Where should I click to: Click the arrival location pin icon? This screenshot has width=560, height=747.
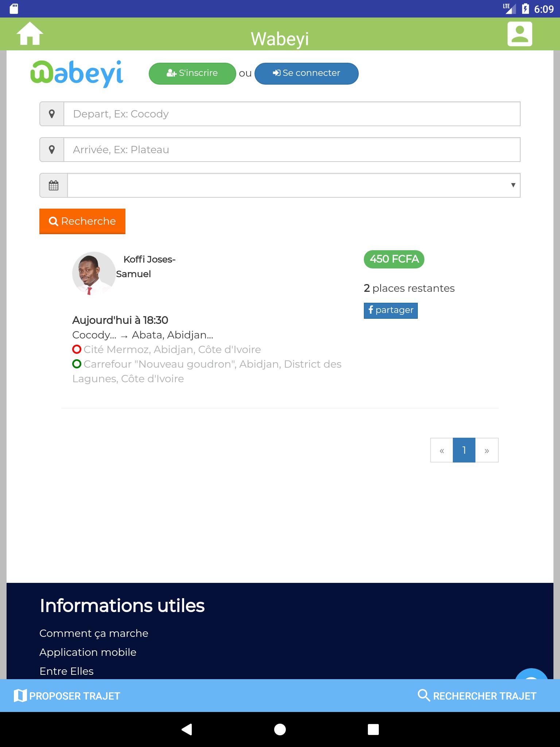click(x=52, y=150)
